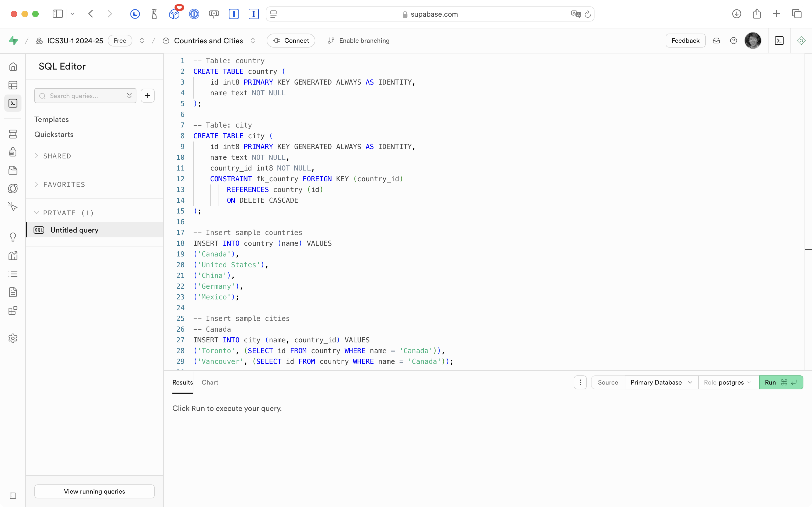Viewport: 812px width, 507px height.
Task: Go to project Home icon
Action: click(13, 67)
